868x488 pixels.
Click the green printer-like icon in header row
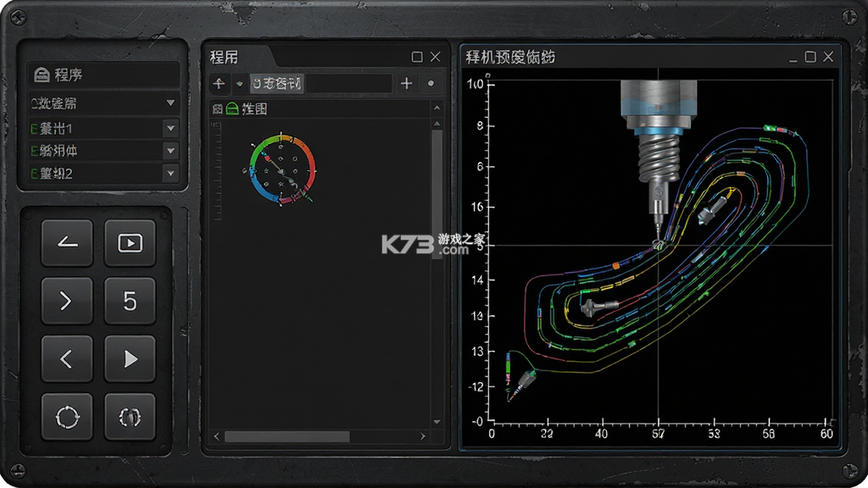tap(232, 109)
